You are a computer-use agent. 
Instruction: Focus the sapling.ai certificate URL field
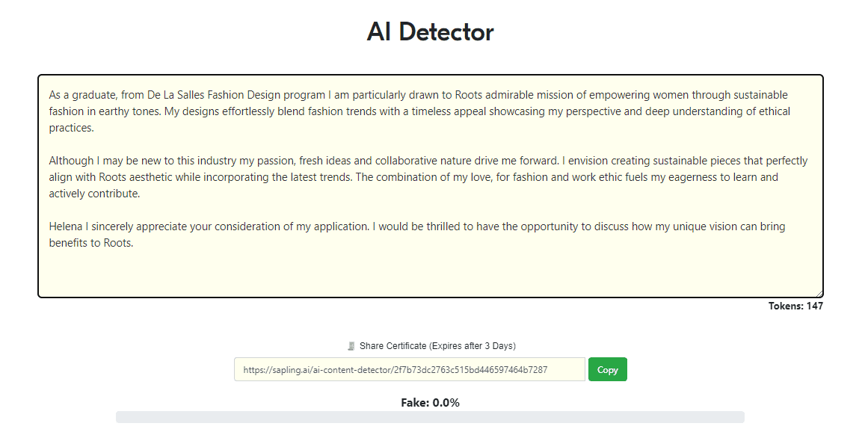coord(410,370)
